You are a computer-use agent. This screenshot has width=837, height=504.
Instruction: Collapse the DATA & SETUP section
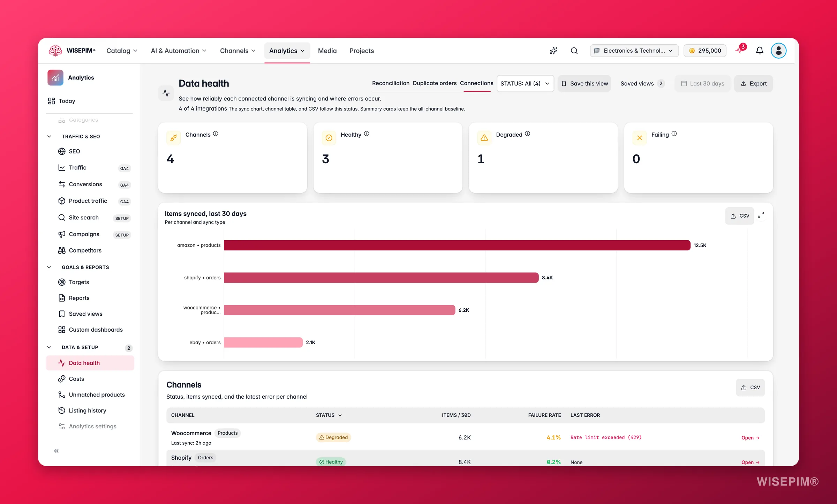tap(49, 347)
